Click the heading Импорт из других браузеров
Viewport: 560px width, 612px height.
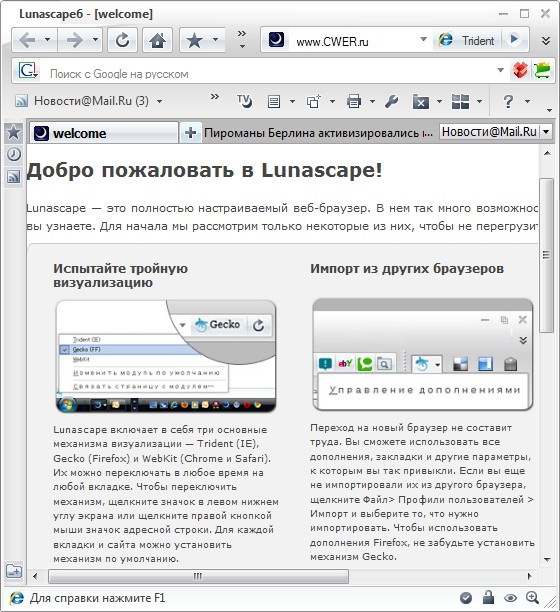pos(407,269)
